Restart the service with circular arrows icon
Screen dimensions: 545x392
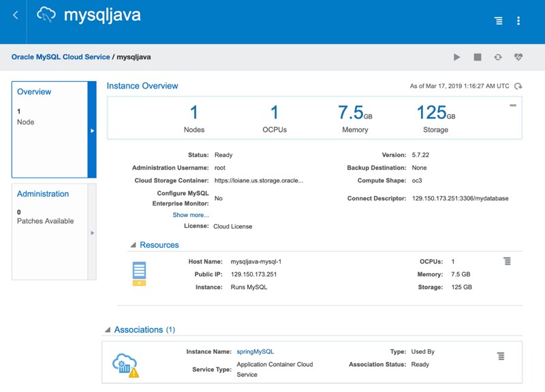coord(498,57)
